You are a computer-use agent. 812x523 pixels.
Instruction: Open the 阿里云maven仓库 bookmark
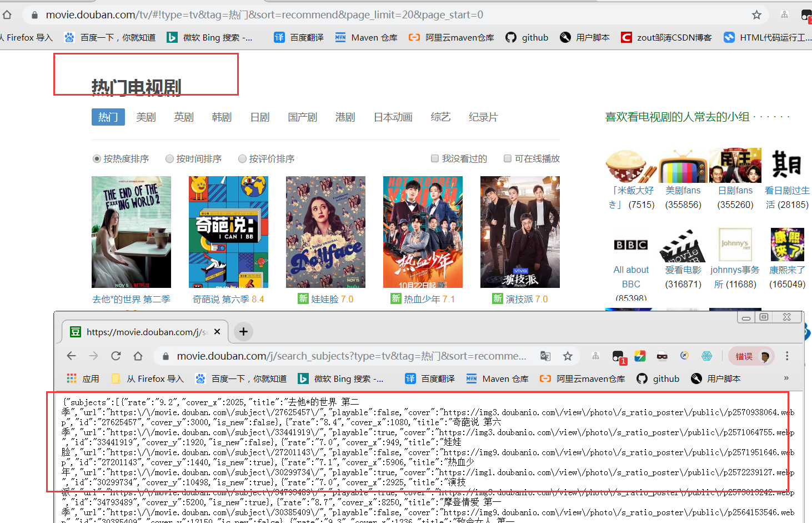click(458, 37)
